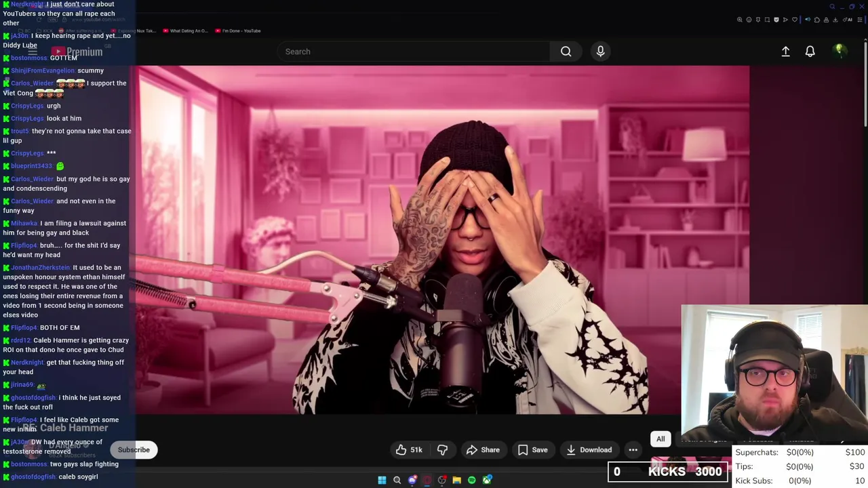Open YouTube notifications bell
Image resolution: width=868 pixels, height=488 pixels.
810,52
